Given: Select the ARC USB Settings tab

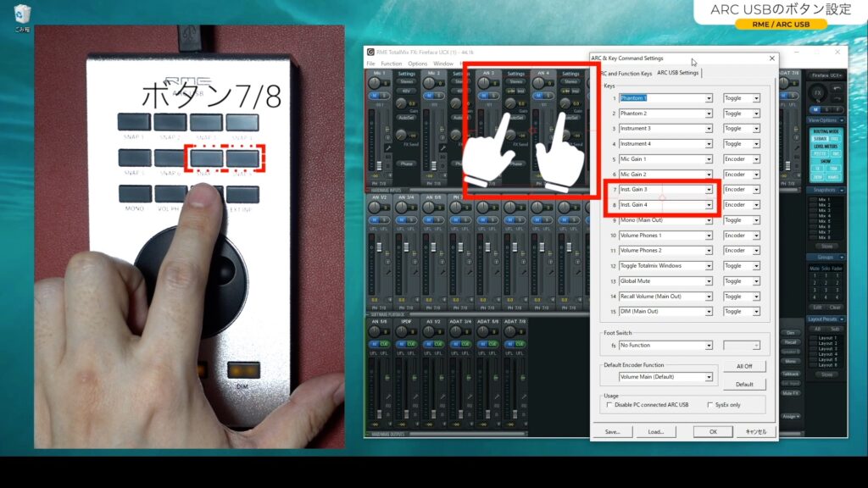Looking at the screenshot, I should 677,73.
